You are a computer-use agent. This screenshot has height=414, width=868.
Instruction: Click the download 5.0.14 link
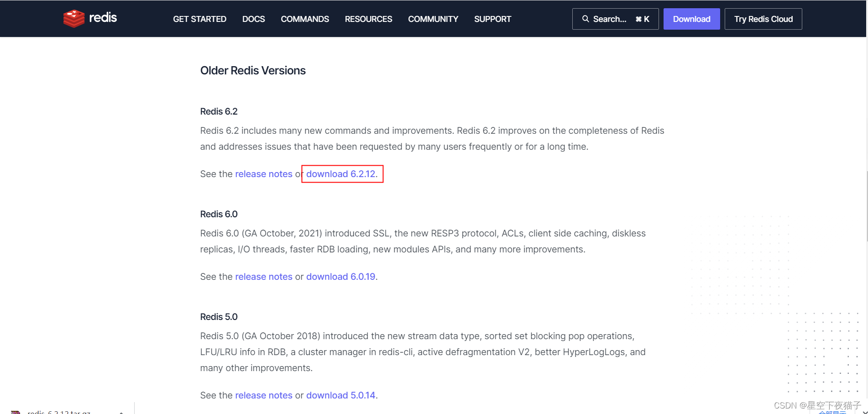[x=340, y=395]
